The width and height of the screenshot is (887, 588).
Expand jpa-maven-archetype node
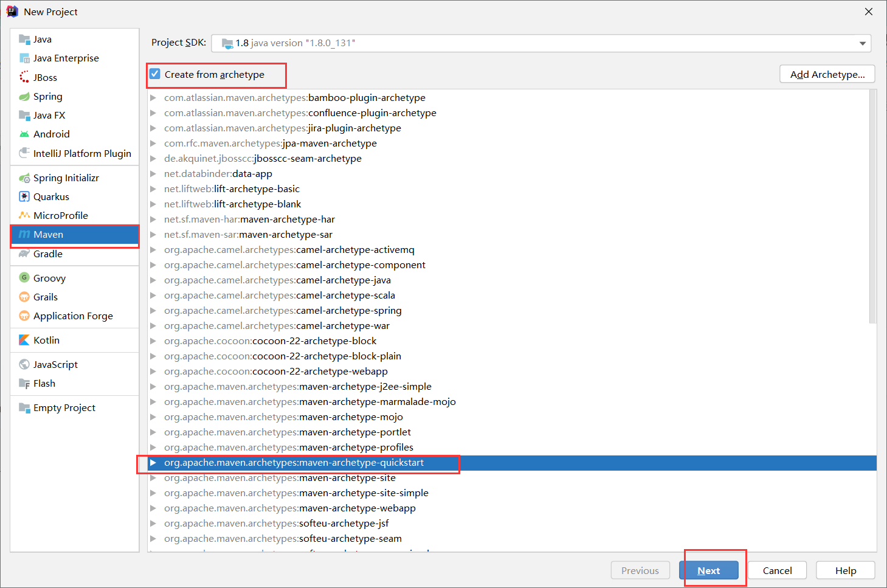point(153,144)
